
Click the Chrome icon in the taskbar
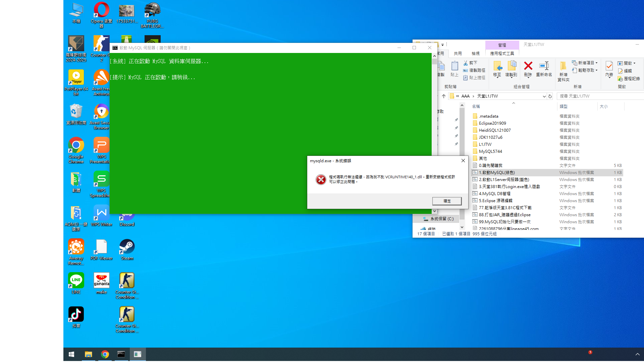pyautogui.click(x=105, y=354)
